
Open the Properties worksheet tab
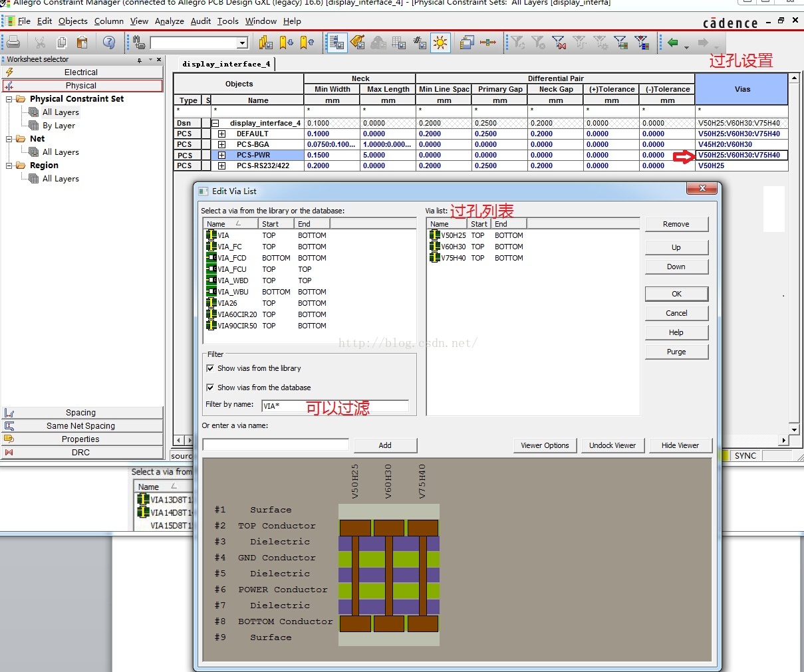click(82, 439)
